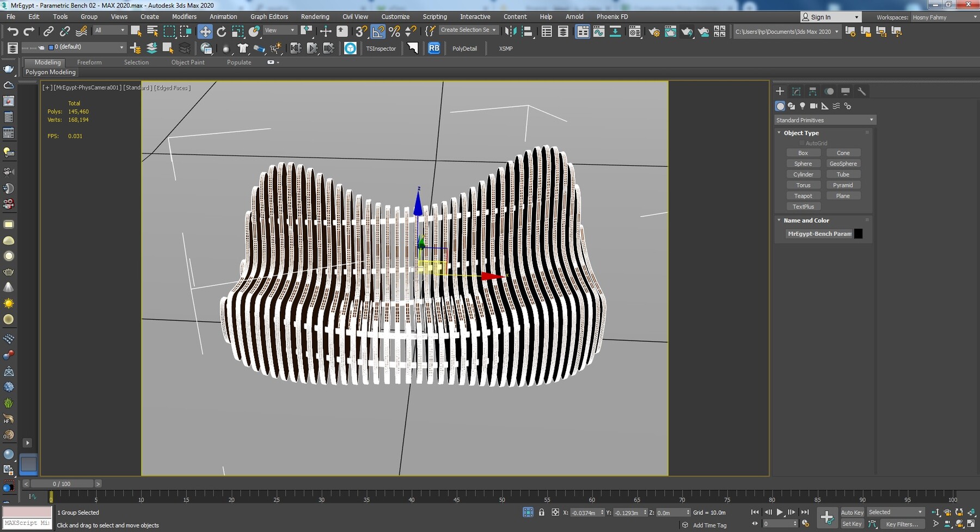Screen dimensions: 980x532
Task: Open the Standard Primitives dropdown
Action: [824, 120]
